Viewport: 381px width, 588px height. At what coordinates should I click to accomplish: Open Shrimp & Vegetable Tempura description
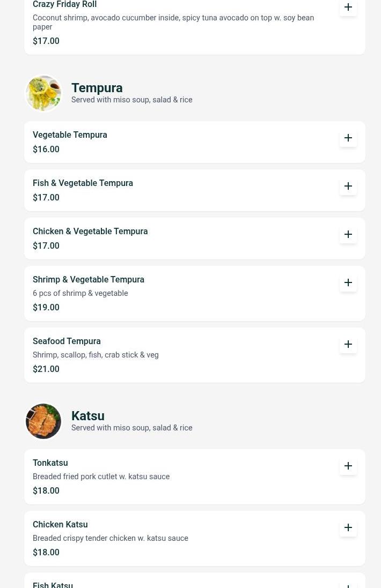[x=80, y=293]
